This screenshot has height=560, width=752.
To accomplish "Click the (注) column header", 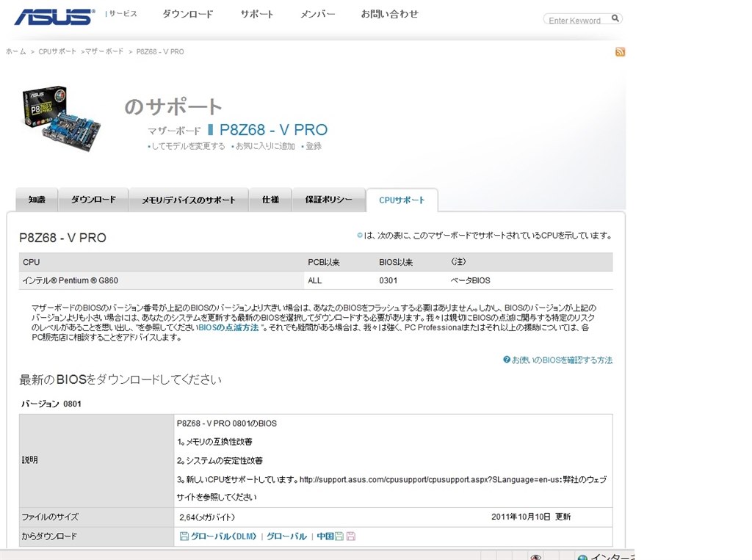I will point(458,262).
